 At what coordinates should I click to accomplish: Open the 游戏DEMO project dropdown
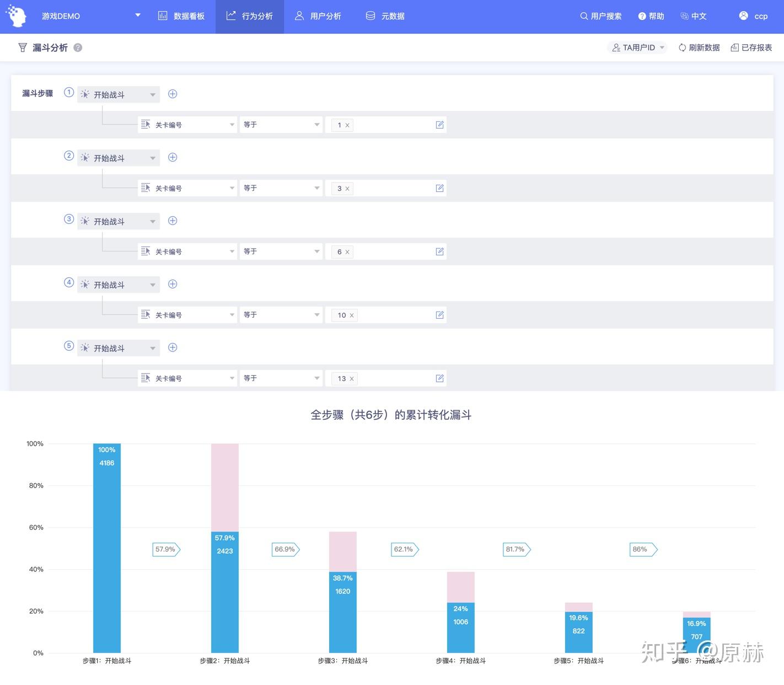point(137,15)
